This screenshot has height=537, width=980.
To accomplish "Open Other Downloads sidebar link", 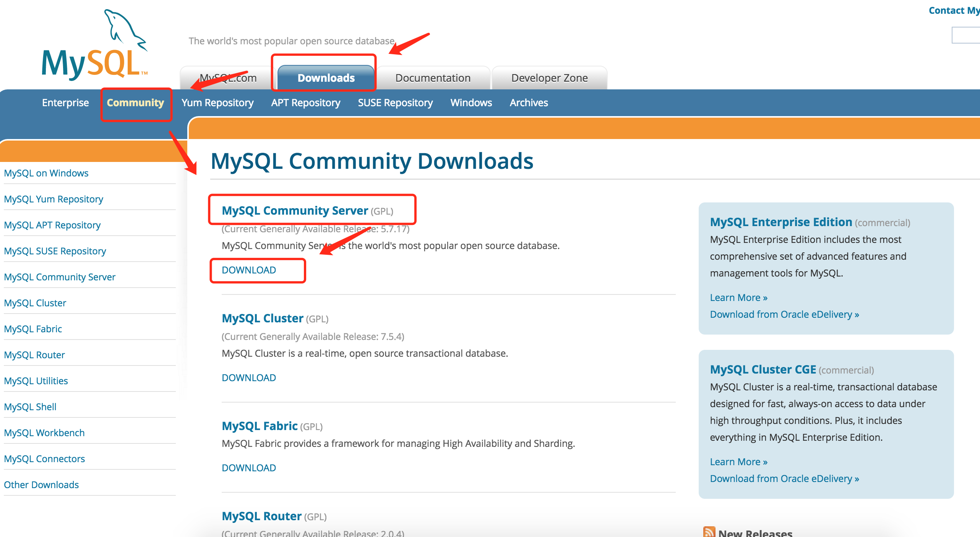I will pos(41,485).
